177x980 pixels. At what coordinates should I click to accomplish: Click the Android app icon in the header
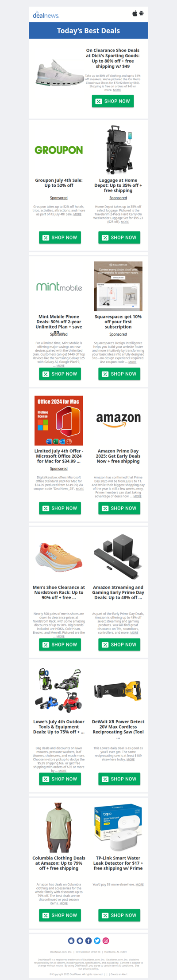pos(142,13)
